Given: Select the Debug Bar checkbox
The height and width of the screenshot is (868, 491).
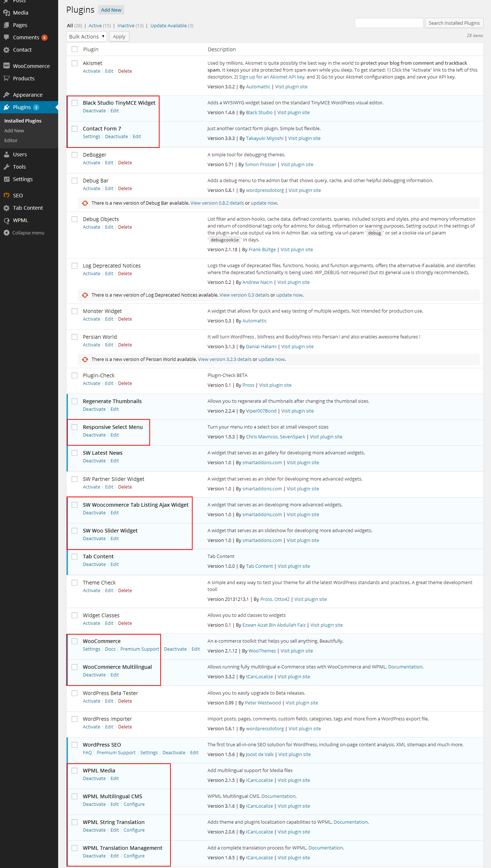Looking at the screenshot, I should click(x=75, y=181).
